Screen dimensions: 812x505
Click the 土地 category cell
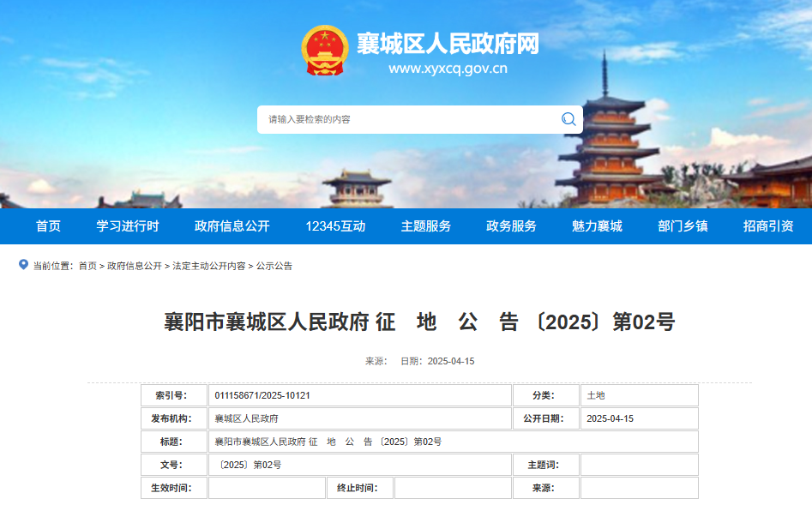point(639,395)
